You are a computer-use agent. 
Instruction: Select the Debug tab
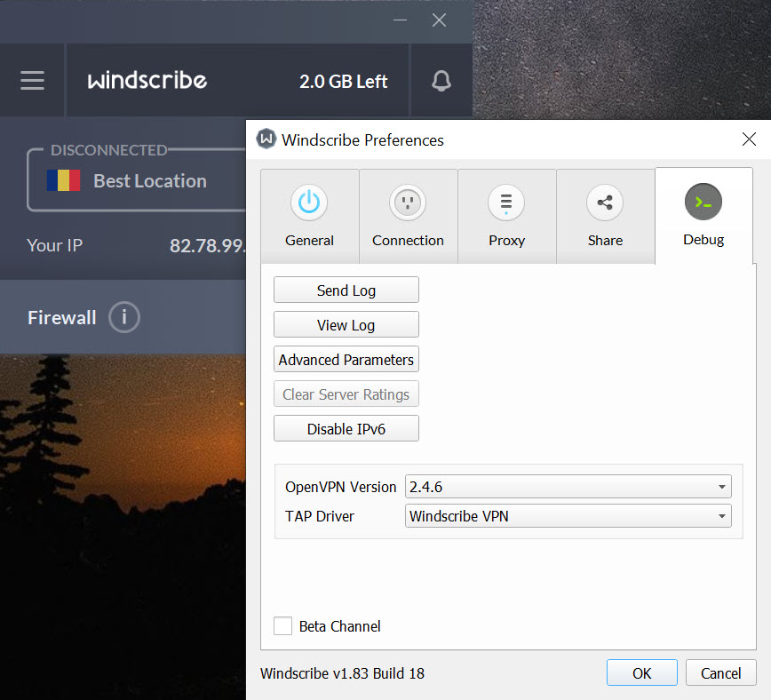click(703, 216)
